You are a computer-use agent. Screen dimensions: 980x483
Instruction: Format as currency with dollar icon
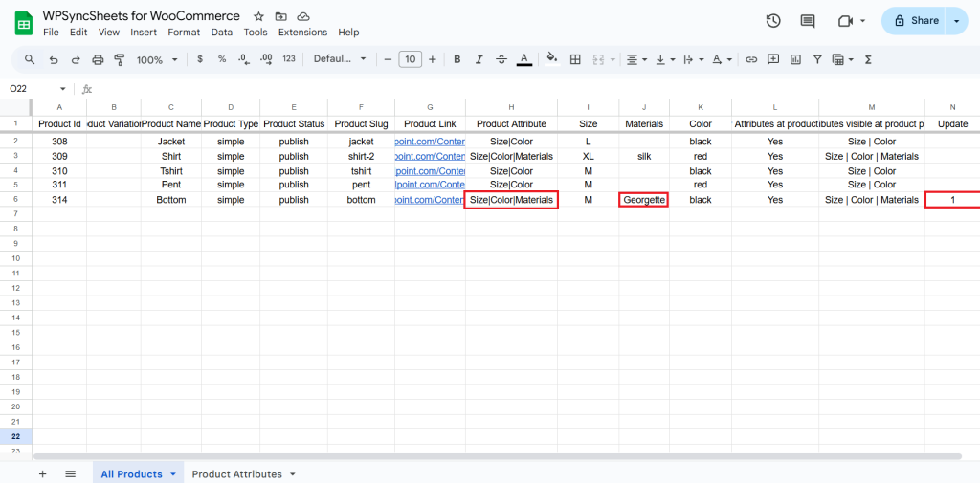200,59
